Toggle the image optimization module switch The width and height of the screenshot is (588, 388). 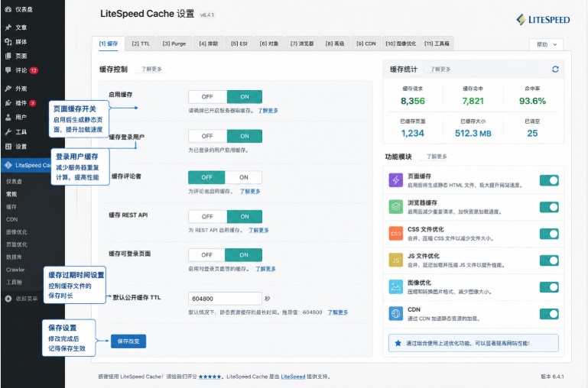549,287
